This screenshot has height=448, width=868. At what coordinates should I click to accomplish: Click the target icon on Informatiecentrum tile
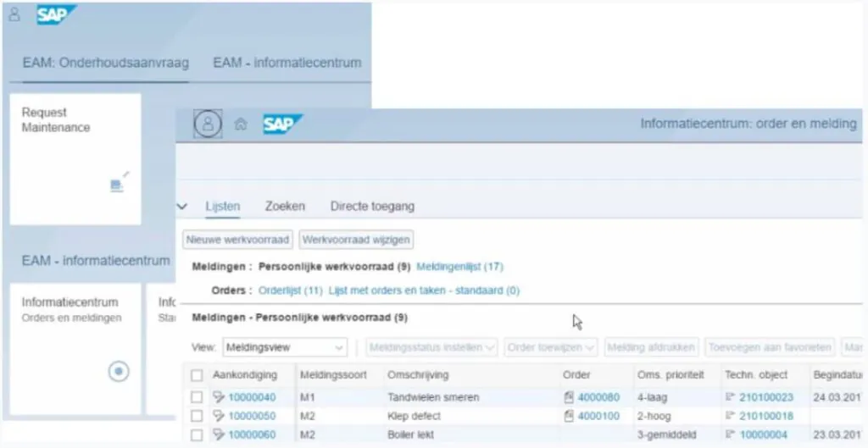pyautogui.click(x=119, y=371)
